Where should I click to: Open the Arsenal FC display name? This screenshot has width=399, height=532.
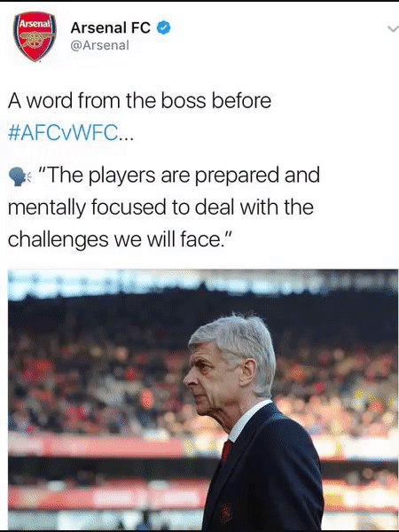click(110, 27)
